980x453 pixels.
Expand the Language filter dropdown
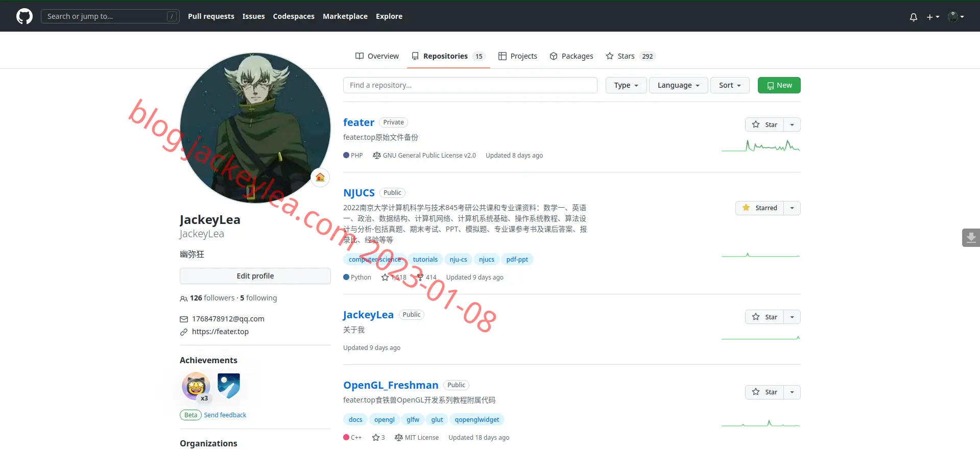[678, 85]
